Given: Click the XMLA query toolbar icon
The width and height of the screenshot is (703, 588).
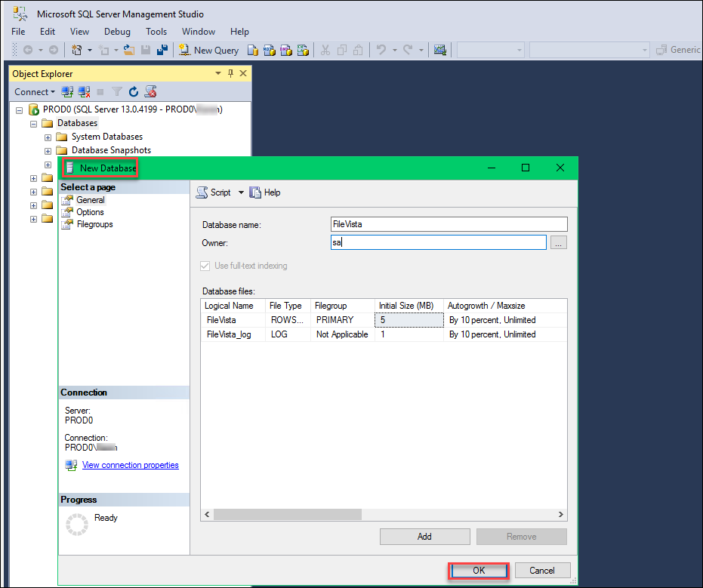Looking at the screenshot, I should [x=303, y=50].
